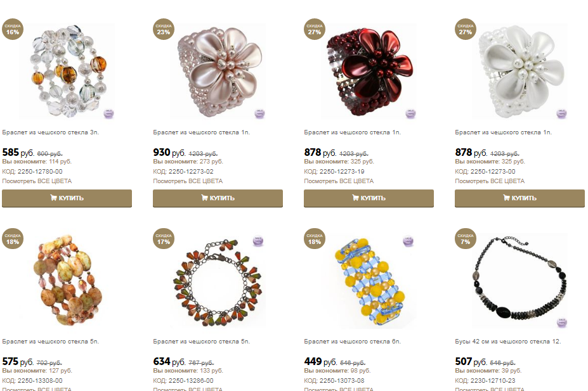Click the purple seal on blue-yellow bracelet image
The image size is (588, 391).
pos(408,240)
